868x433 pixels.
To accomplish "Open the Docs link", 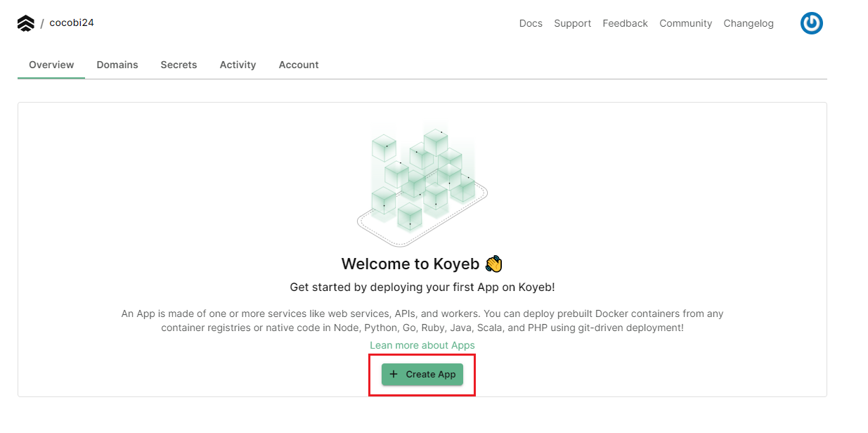I will pyautogui.click(x=531, y=23).
